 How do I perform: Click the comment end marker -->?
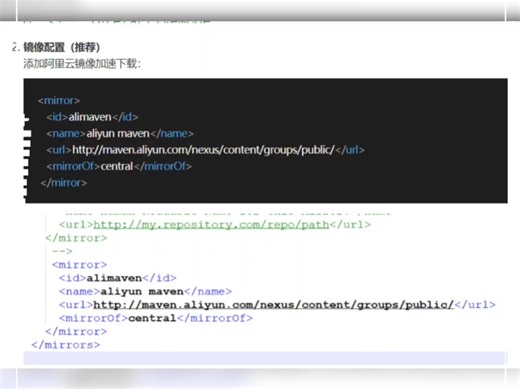coord(62,251)
